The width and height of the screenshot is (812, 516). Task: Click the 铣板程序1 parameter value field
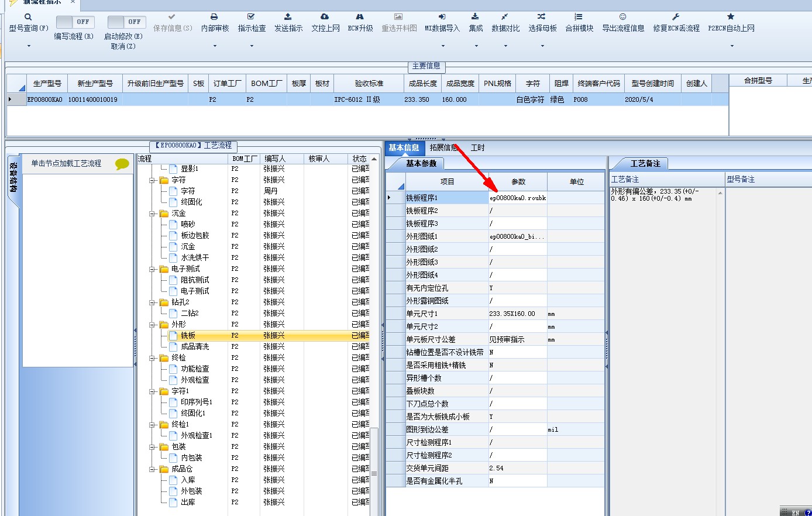(518, 198)
